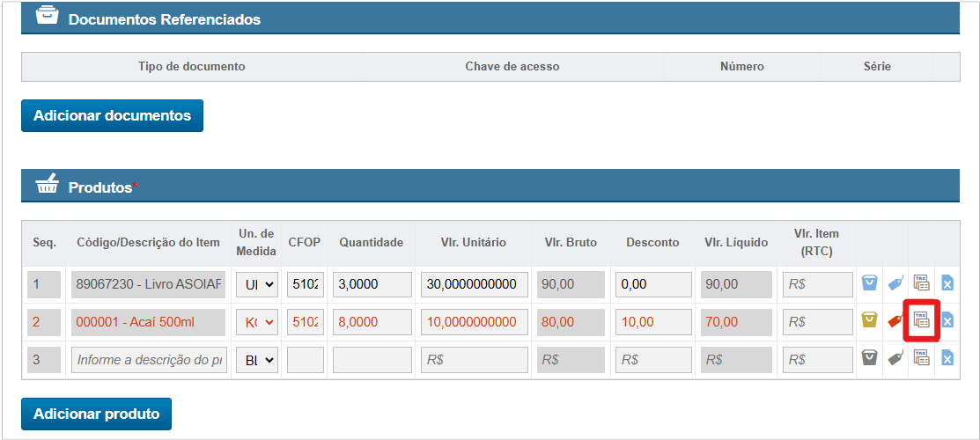Image resolution: width=980 pixels, height=440 pixels.
Task: Click the CFOP field in row 2
Action: pyautogui.click(x=306, y=322)
